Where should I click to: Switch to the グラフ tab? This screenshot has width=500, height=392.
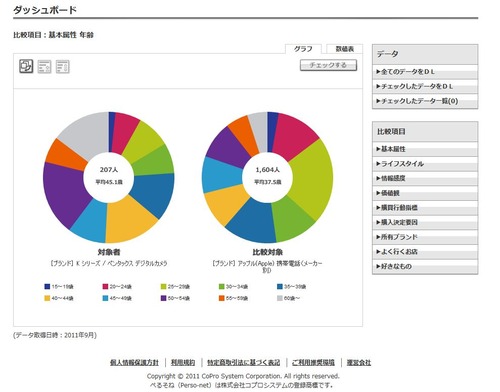303,49
